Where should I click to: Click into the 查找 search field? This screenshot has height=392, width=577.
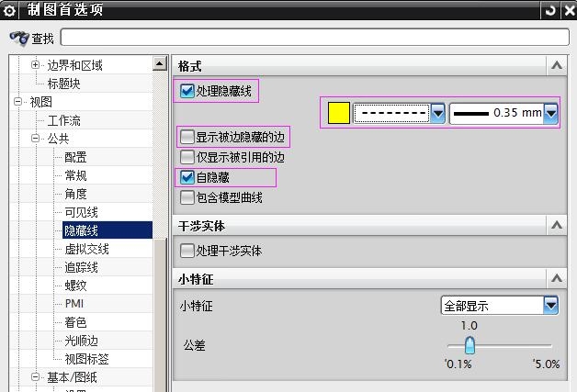click(x=314, y=38)
